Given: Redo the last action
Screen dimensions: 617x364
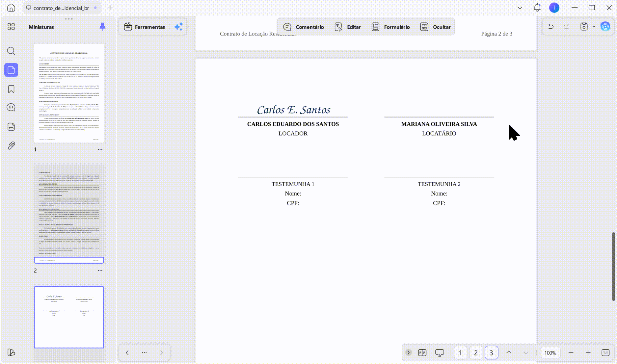Looking at the screenshot, I should coord(566,26).
